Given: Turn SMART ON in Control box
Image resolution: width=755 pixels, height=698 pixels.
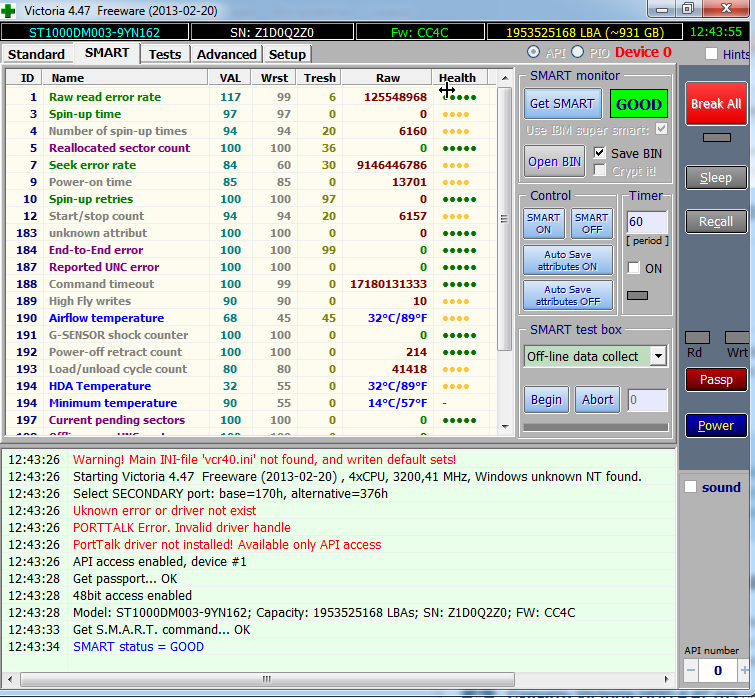Looking at the screenshot, I should click(x=544, y=223).
